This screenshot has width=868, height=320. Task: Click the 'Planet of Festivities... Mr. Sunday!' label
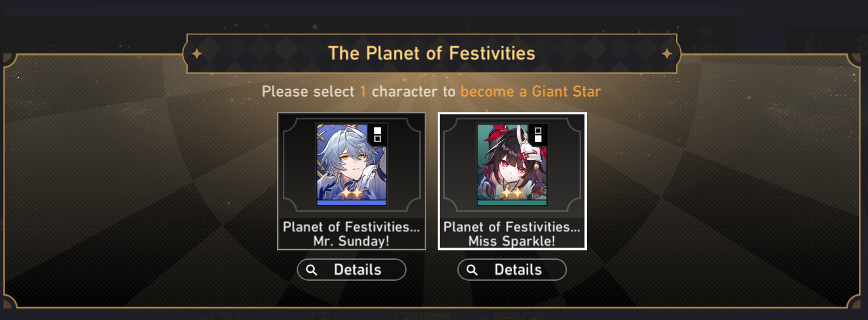pos(352,233)
